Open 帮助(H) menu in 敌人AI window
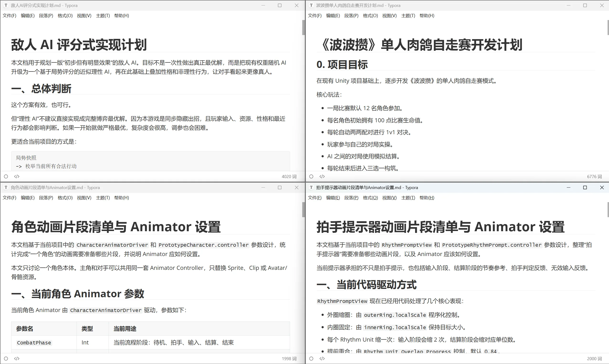The image size is (609, 364). click(x=121, y=16)
